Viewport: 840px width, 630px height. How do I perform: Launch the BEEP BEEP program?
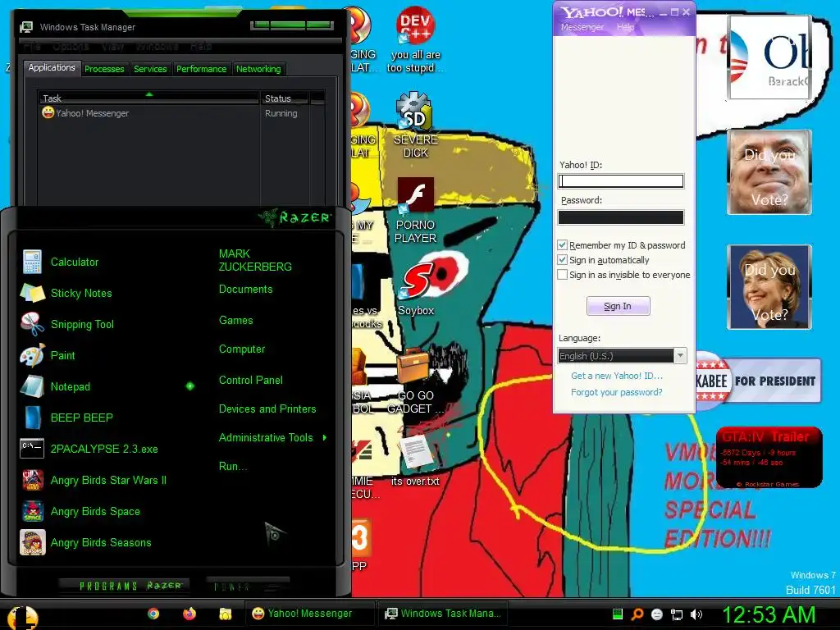67,418
